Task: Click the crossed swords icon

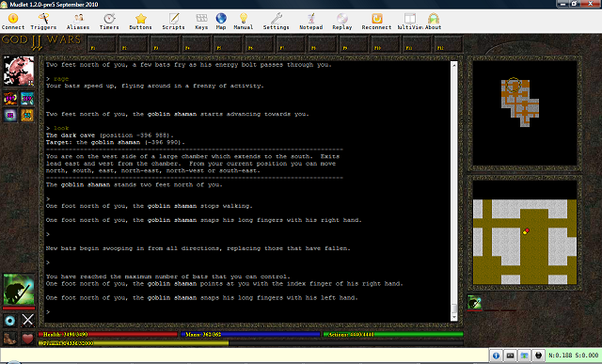Action: 27,320
